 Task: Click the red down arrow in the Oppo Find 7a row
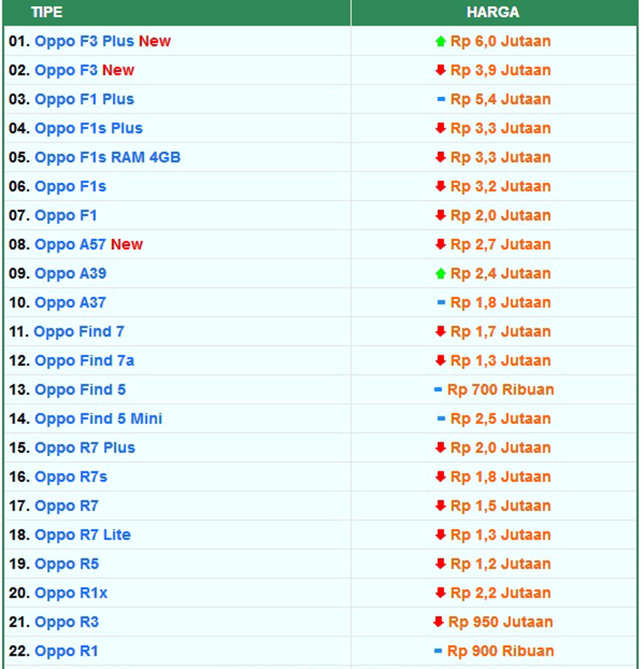pyautogui.click(x=440, y=360)
